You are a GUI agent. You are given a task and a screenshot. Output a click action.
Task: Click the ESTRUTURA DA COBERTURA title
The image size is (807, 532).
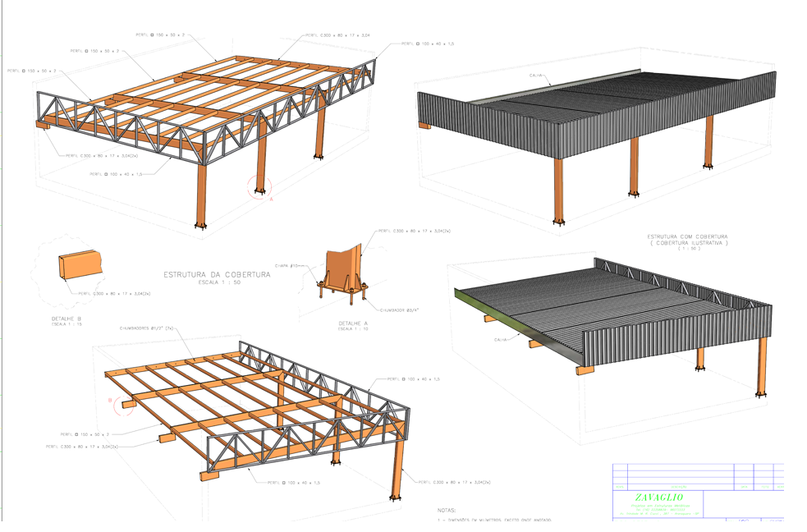click(217, 274)
